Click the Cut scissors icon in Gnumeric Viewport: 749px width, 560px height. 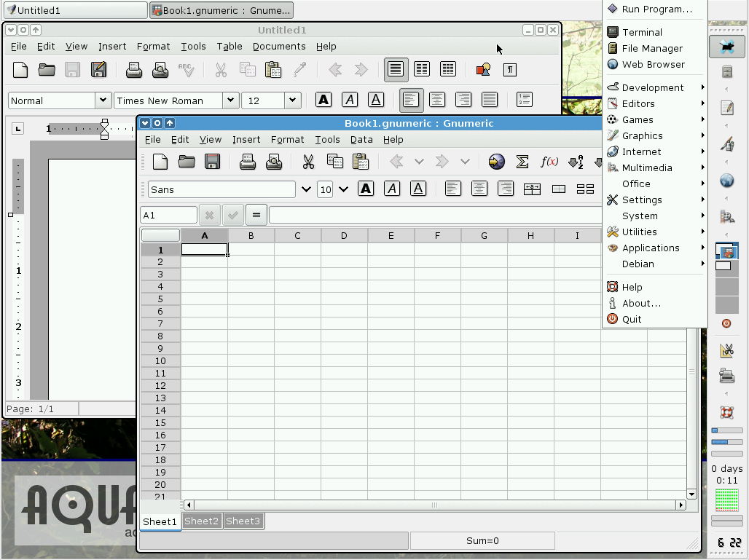308,162
